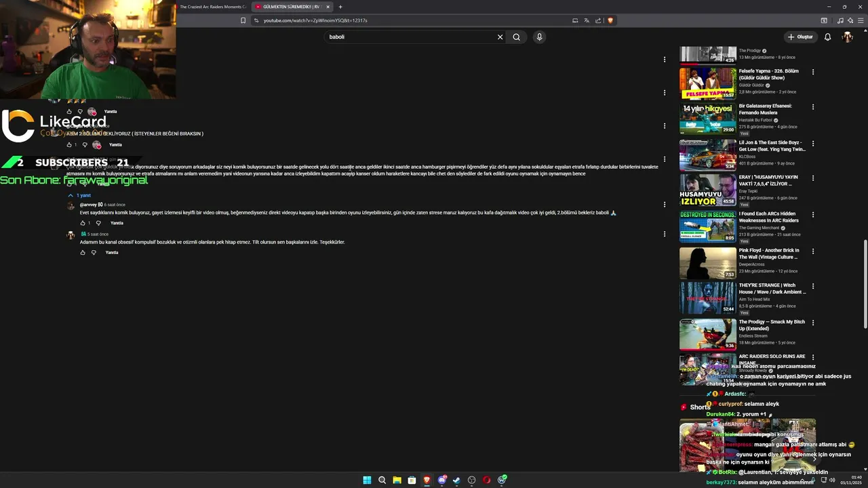Open Felsefe Yapma 326. Bölüm video thumbnail
The height and width of the screenshot is (488, 868).
click(x=708, y=83)
